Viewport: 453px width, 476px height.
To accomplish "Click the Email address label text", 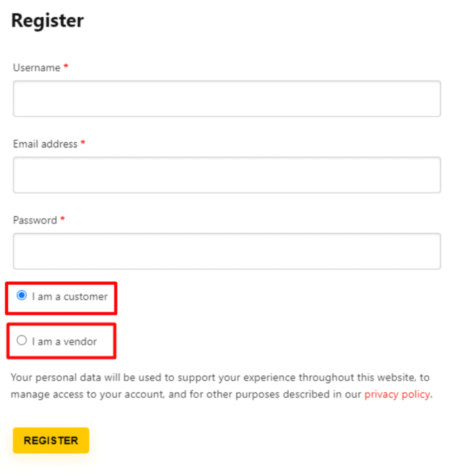I will (x=45, y=144).
